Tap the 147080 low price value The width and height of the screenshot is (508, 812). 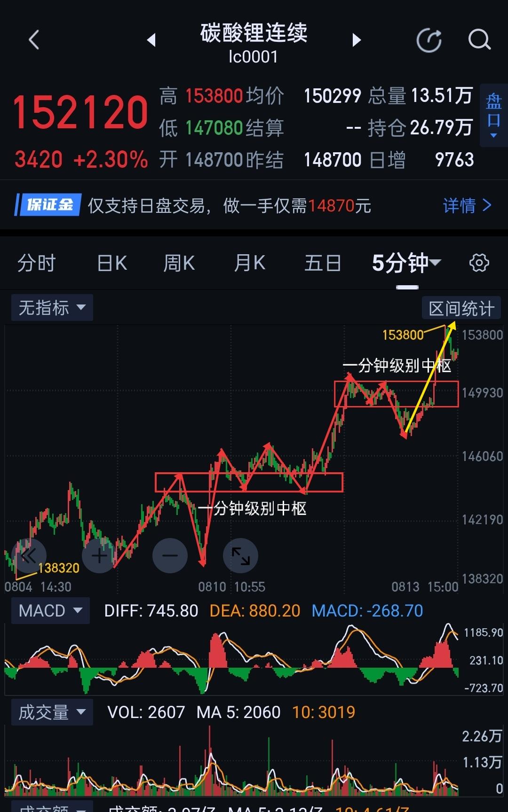(x=214, y=128)
